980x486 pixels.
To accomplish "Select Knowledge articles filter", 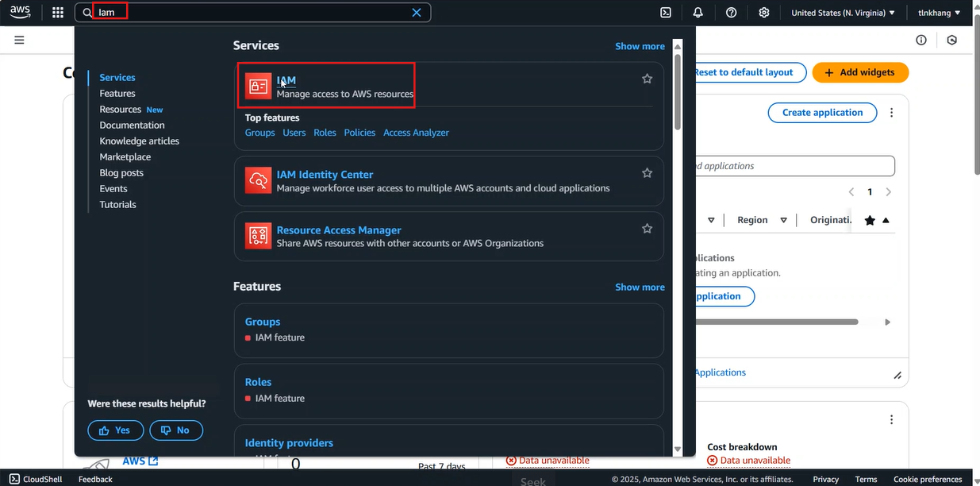I will [x=140, y=141].
